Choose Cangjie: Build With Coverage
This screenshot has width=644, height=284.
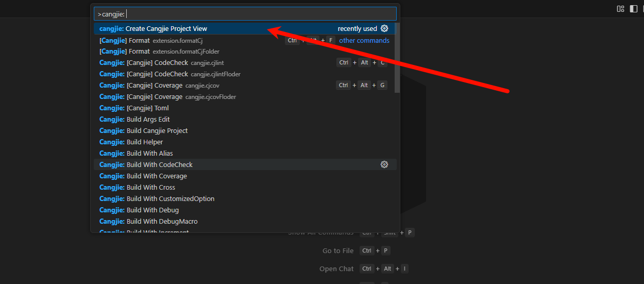[x=245, y=176]
